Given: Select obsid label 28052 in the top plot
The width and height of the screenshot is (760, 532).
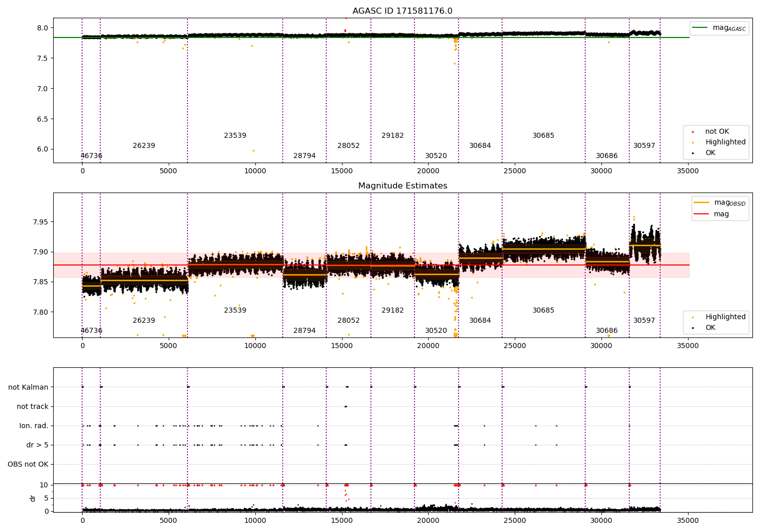Looking at the screenshot, I should coord(349,146).
